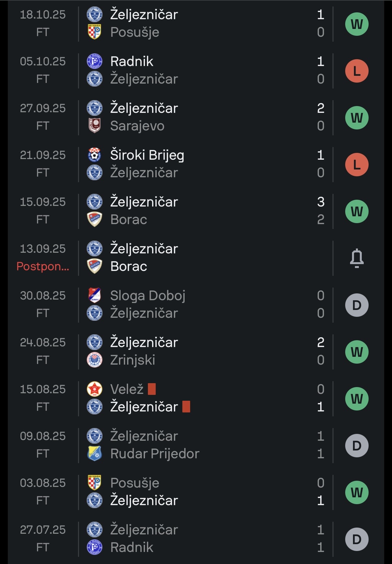The image size is (392, 564).
Task: Toggle notification bell for postponed Borac match
Action: 357,258
